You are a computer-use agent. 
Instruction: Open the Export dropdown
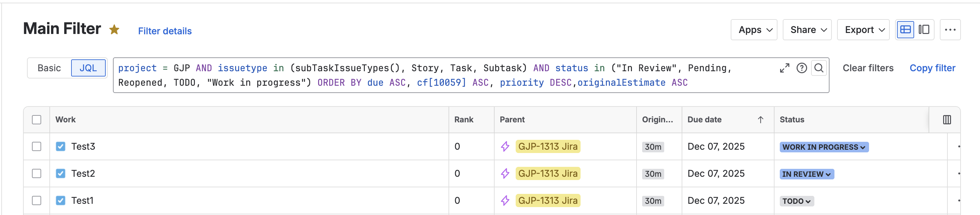pos(863,30)
